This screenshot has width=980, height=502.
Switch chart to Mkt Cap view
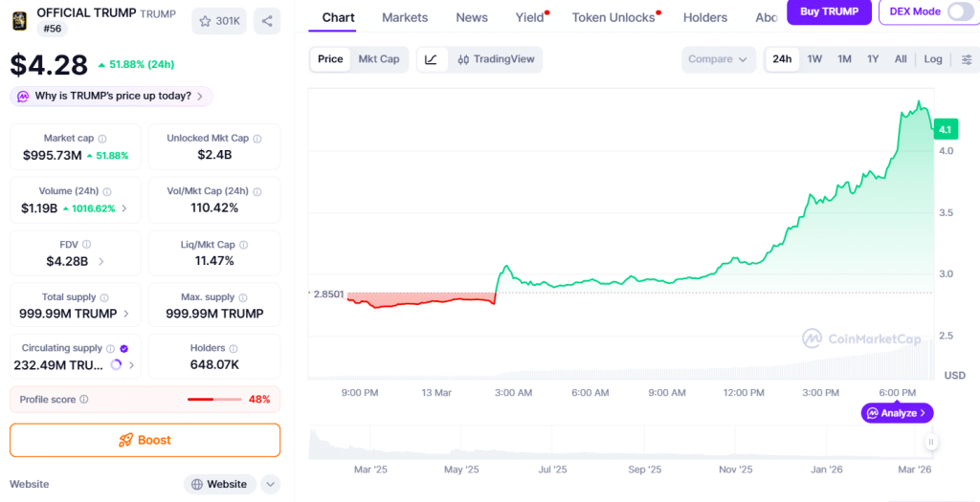(378, 59)
